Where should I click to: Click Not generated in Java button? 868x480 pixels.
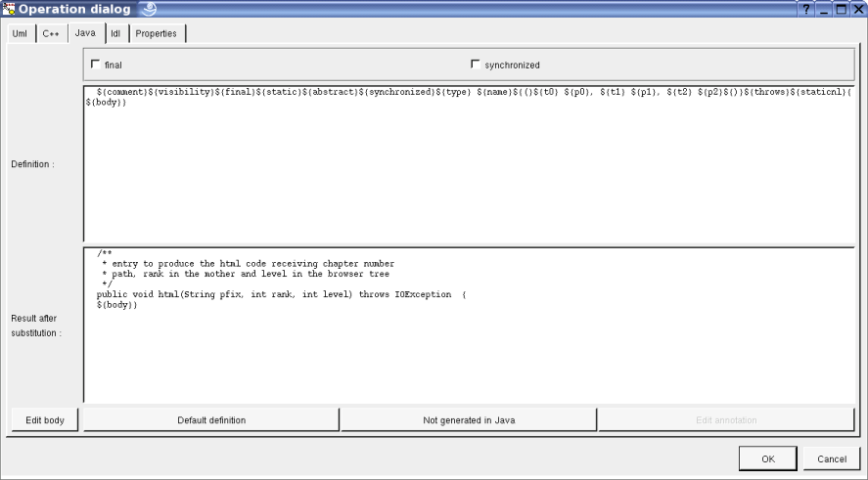pos(469,420)
